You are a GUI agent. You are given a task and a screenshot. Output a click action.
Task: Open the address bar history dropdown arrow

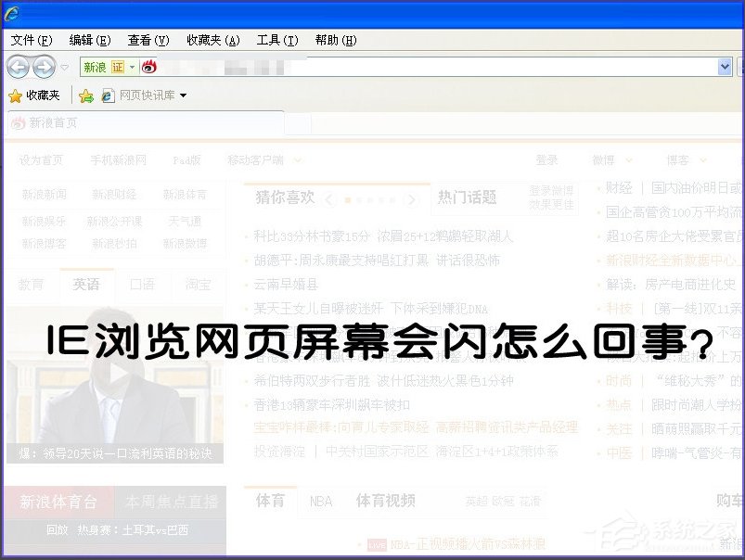pyautogui.click(x=726, y=67)
